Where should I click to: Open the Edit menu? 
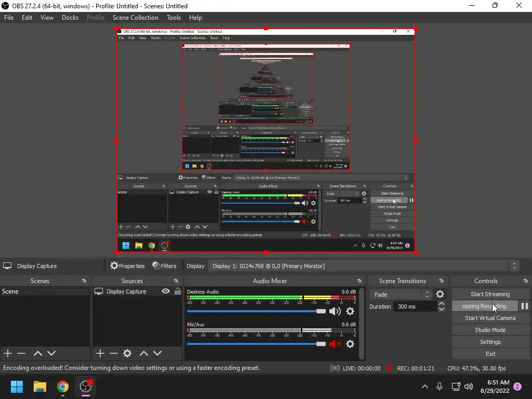coord(27,18)
